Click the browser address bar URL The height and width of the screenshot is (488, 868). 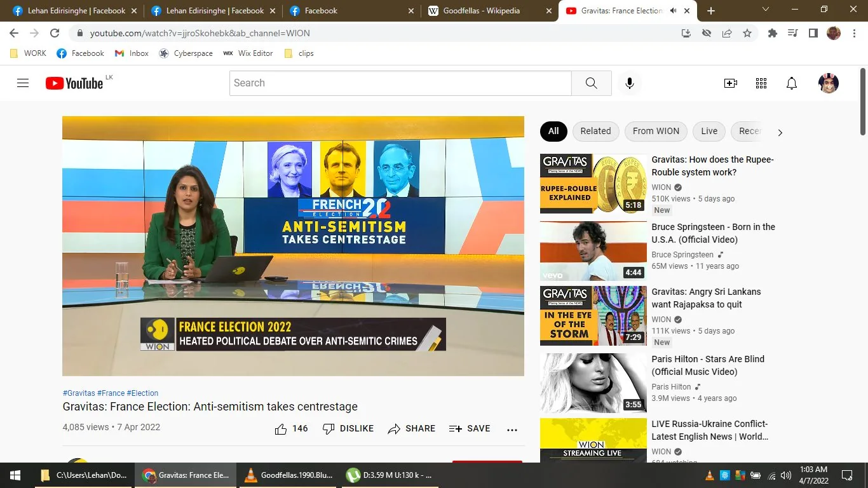point(200,33)
